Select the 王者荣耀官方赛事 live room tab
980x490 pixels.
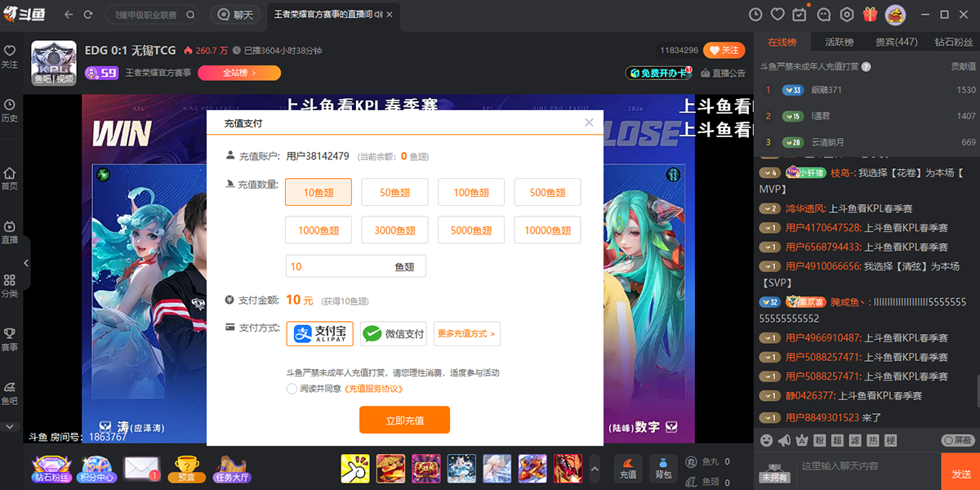[332, 15]
